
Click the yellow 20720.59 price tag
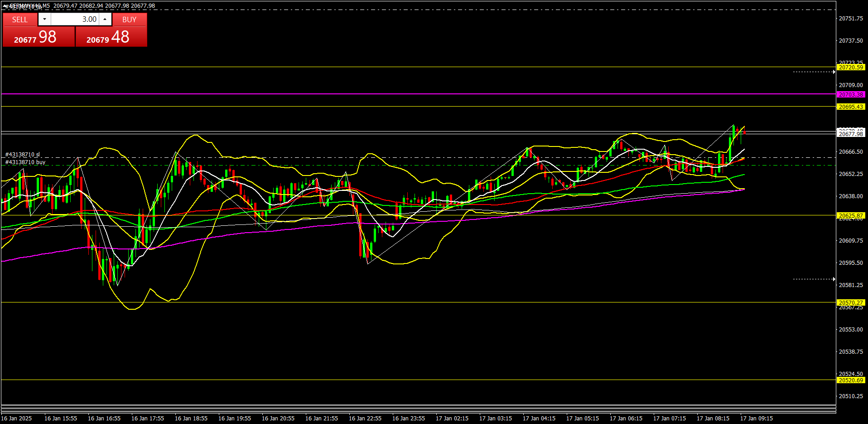pyautogui.click(x=851, y=68)
